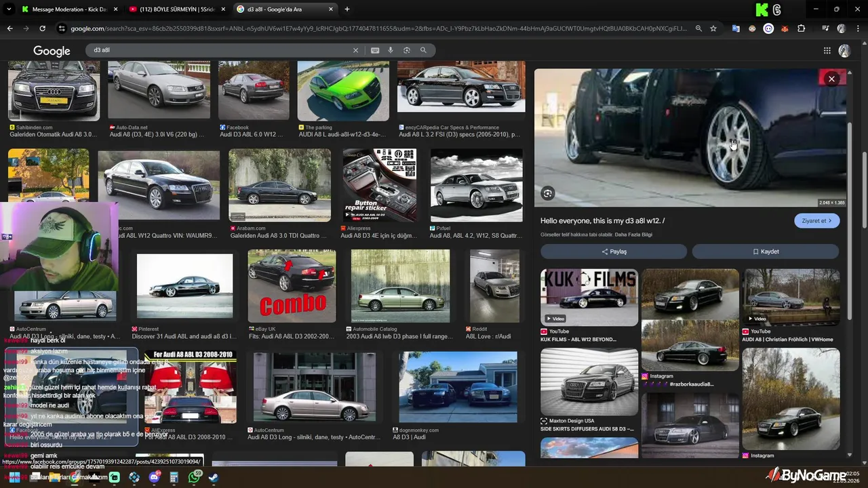Close the YouTube BÖYLE SÜRMEYİN tab

pyautogui.click(x=223, y=9)
